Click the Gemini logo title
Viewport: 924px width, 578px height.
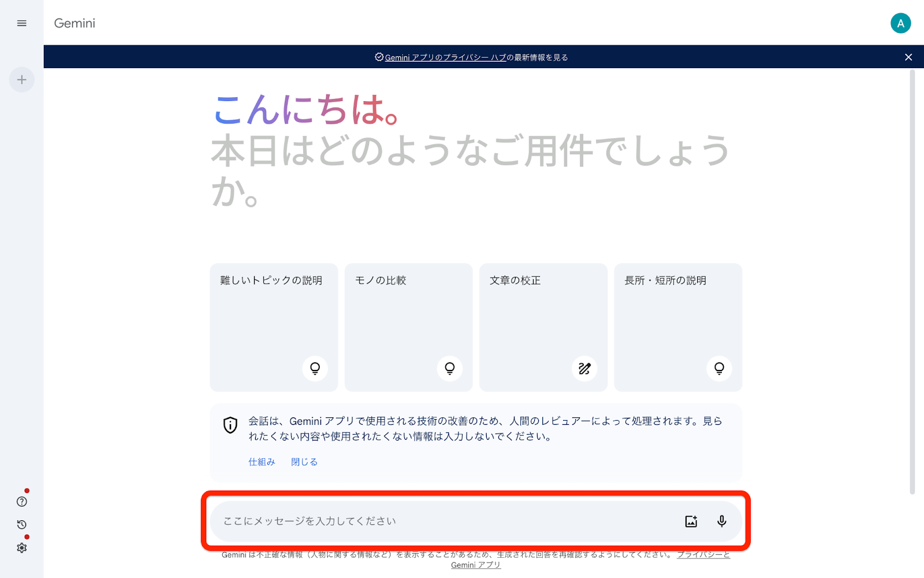click(74, 23)
